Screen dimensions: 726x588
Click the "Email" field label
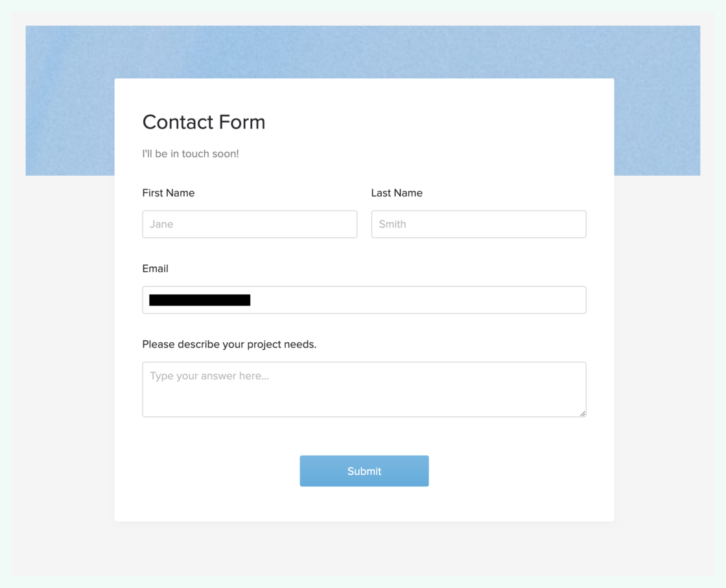(156, 268)
